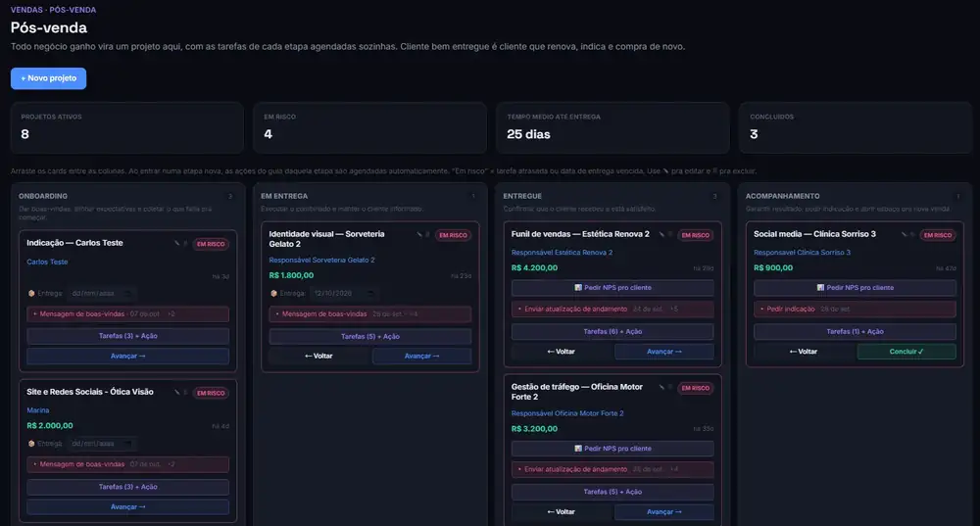Change delivery date 12/10/2026 on Sorveteria card

[344, 293]
